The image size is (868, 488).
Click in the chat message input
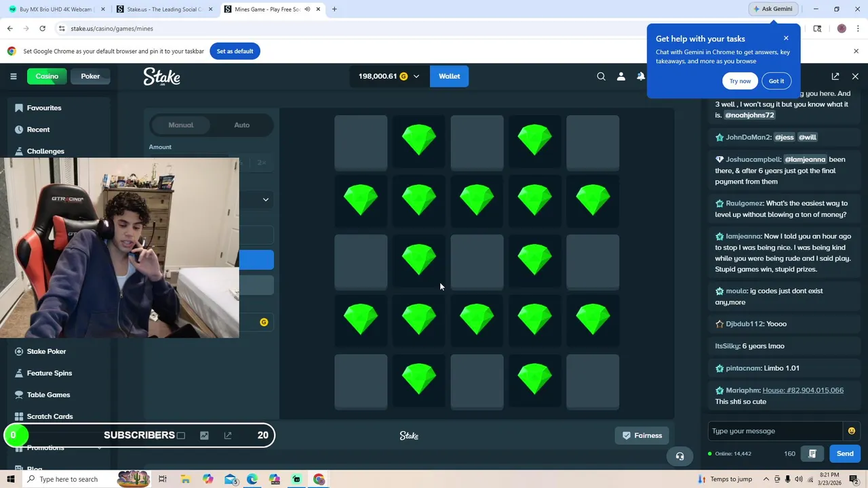point(774,431)
